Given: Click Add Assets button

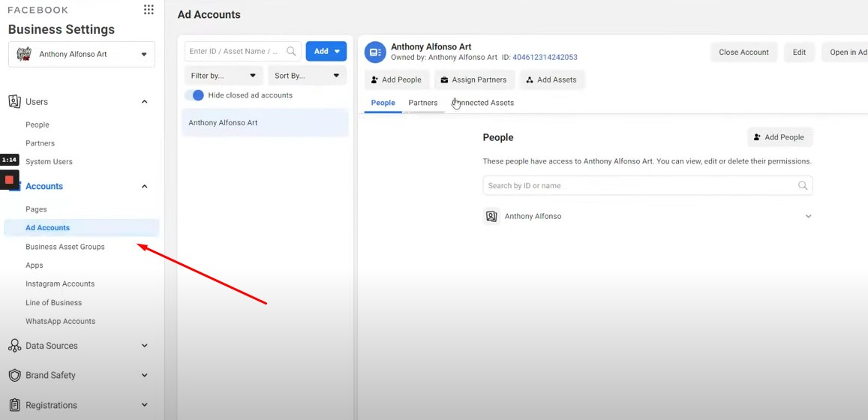Looking at the screenshot, I should click(x=551, y=79).
